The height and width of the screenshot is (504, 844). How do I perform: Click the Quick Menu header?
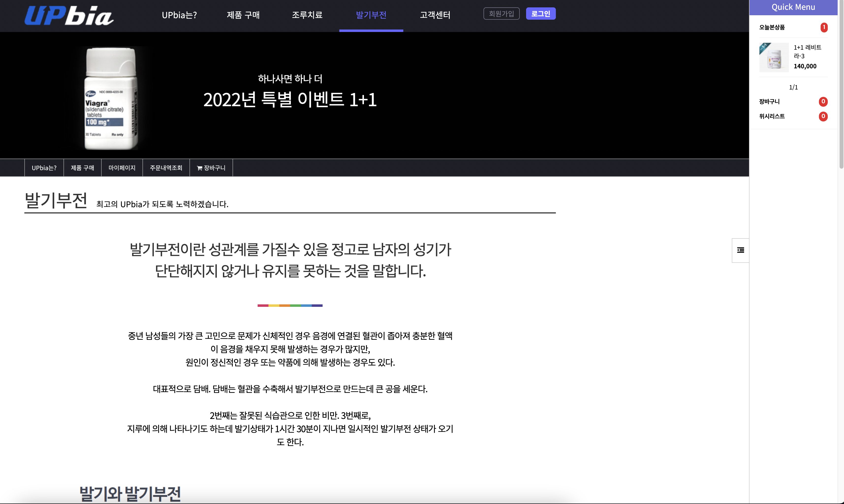(793, 7)
